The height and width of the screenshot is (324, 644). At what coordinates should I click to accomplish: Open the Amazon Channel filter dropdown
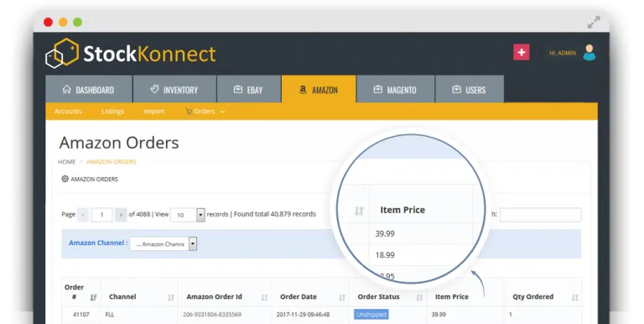(164, 243)
